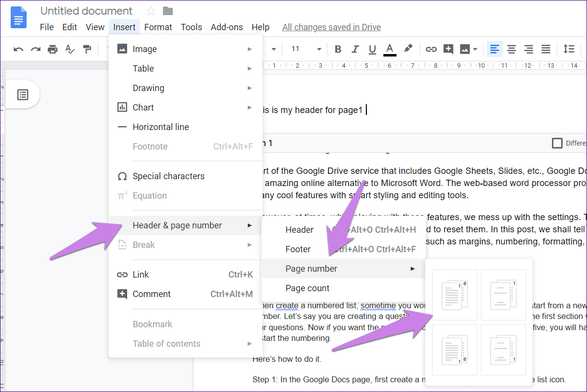The width and height of the screenshot is (587, 392).
Task: Choose Special characters from Insert menu
Action: tap(186, 176)
